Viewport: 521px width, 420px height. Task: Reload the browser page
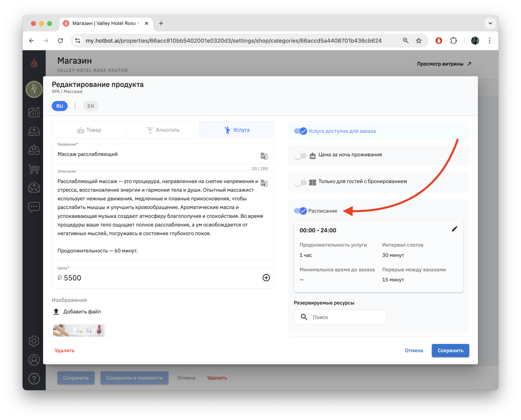[60, 41]
